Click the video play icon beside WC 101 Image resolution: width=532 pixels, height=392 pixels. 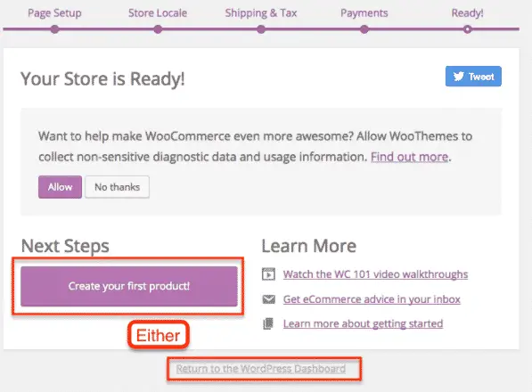268,274
